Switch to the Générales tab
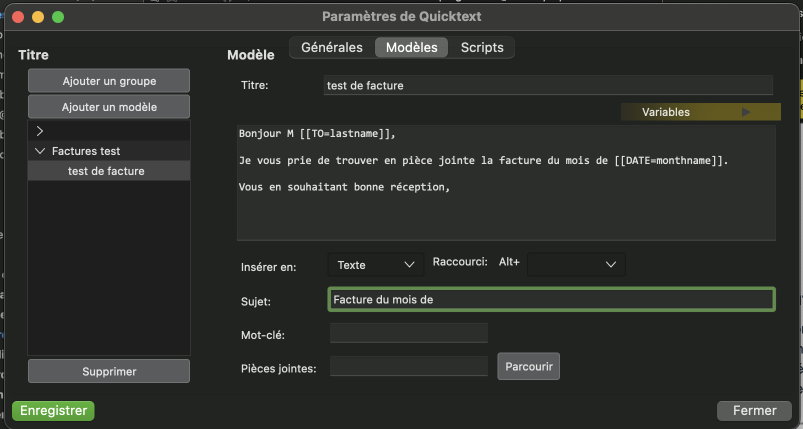The width and height of the screenshot is (803, 429). pos(331,47)
